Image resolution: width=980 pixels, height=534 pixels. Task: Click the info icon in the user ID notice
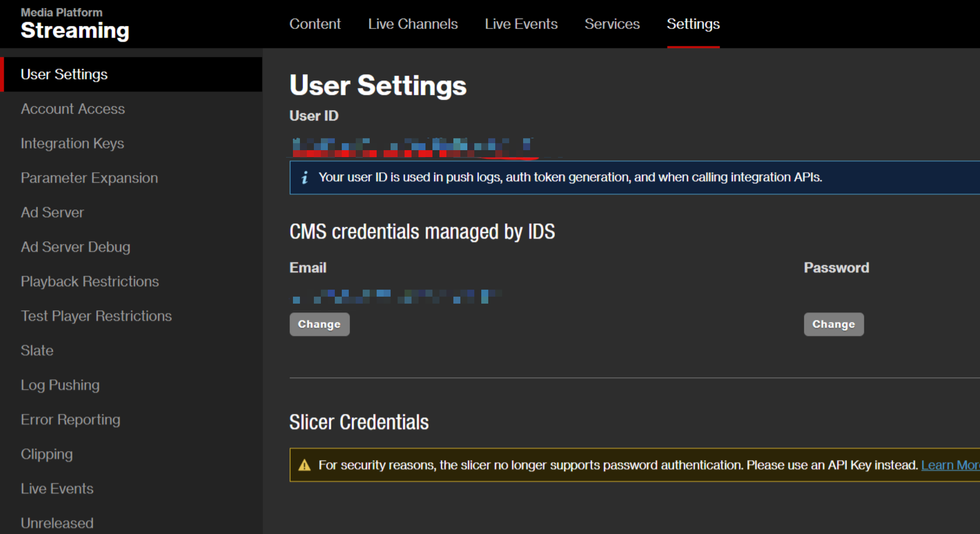305,178
